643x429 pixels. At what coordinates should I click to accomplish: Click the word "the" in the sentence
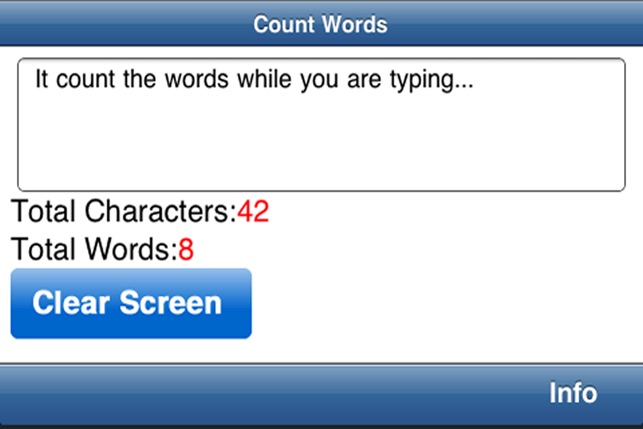[x=139, y=79]
